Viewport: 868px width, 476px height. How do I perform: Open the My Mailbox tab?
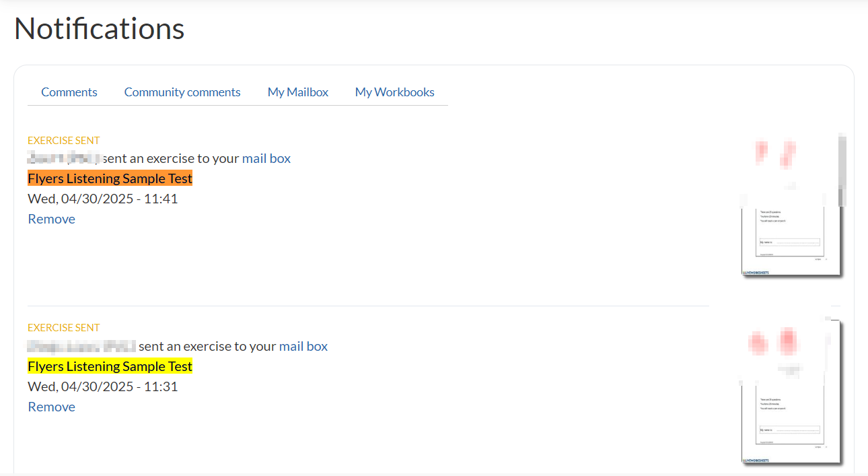pyautogui.click(x=298, y=92)
